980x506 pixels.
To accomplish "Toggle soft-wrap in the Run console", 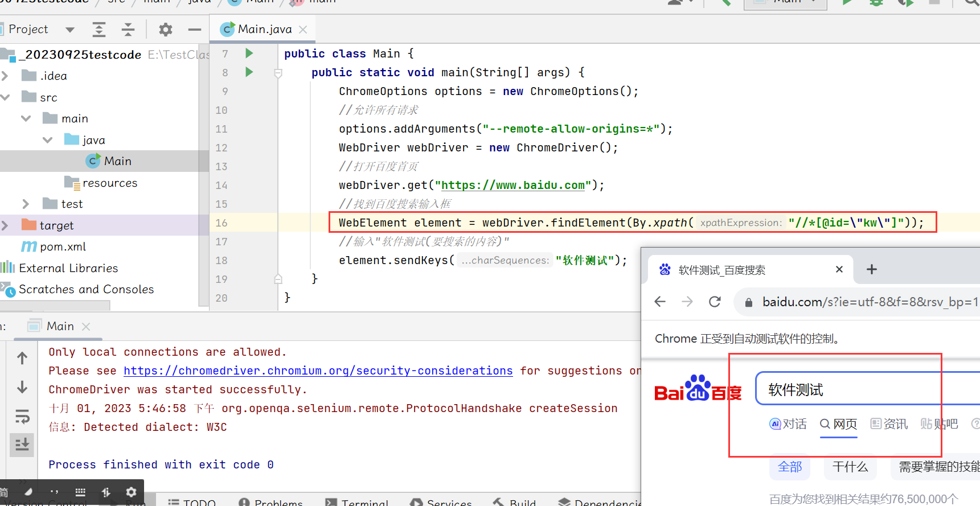I will pos(22,417).
